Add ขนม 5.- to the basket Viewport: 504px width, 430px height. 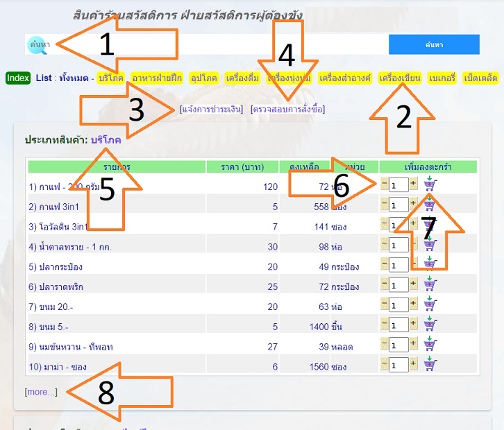coord(430,325)
